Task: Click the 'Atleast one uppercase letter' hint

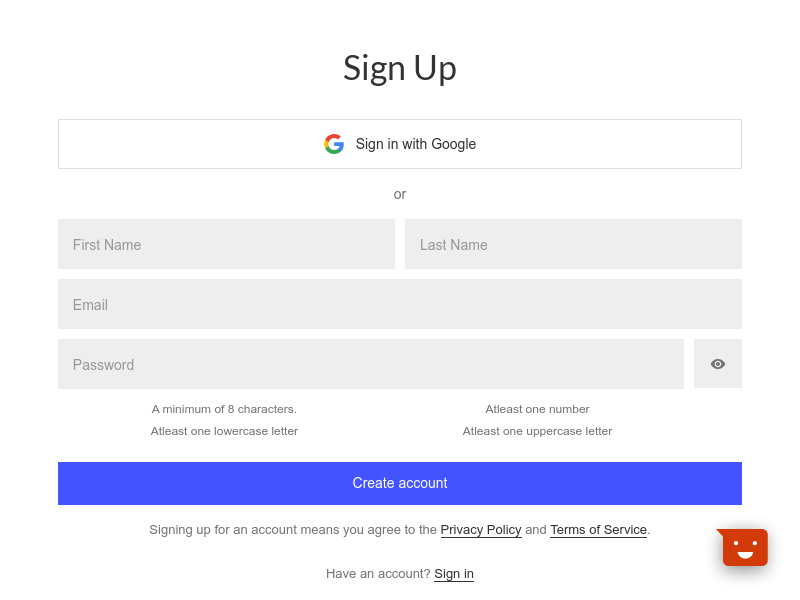Action: pyautogui.click(x=537, y=431)
